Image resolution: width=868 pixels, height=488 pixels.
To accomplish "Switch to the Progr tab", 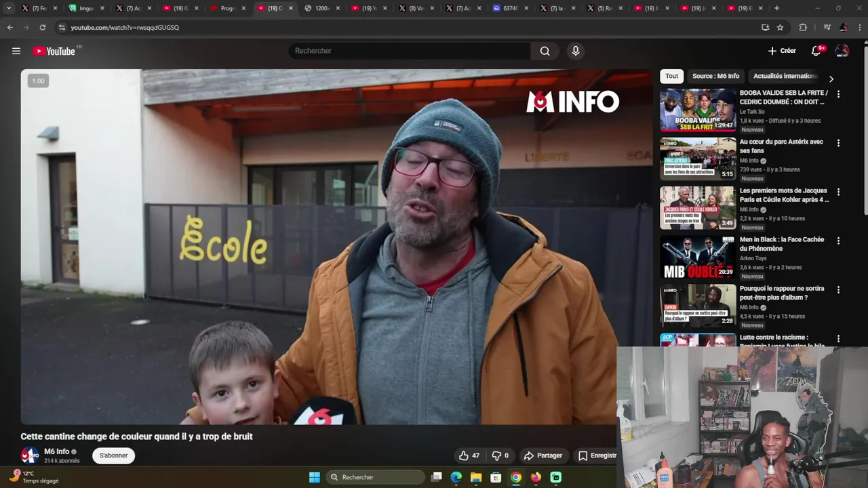I will click(x=227, y=8).
